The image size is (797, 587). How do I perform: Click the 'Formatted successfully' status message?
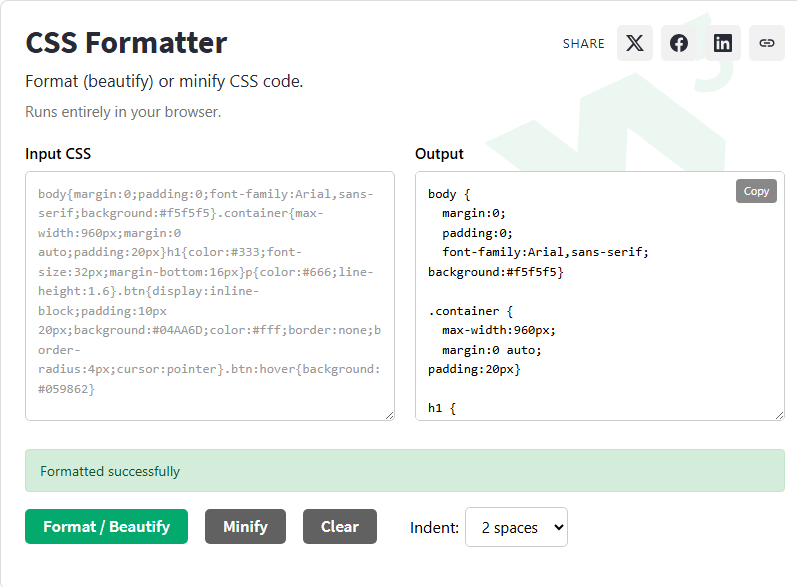405,471
